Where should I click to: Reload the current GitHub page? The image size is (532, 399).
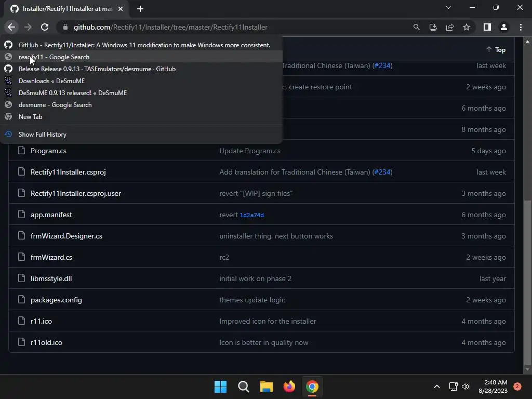tap(45, 27)
